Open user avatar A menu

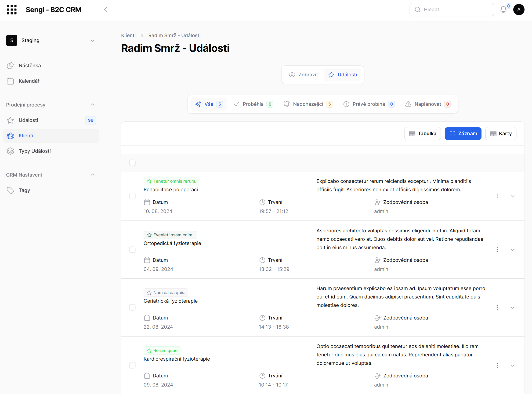click(519, 10)
